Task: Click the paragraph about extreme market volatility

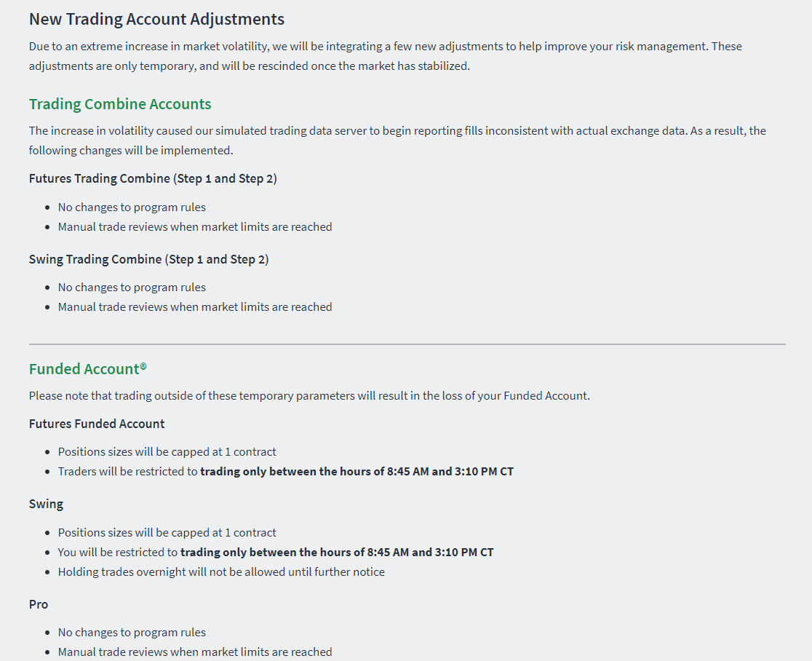Action: pos(386,56)
